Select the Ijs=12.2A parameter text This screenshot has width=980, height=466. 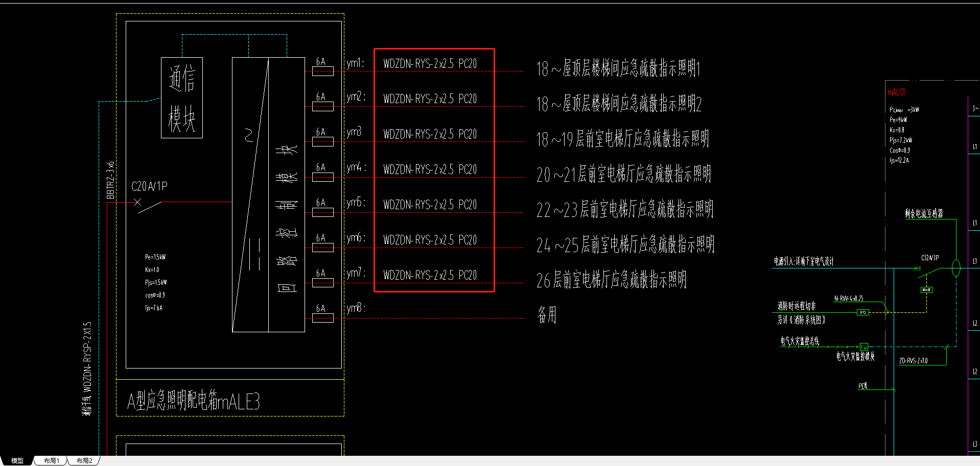point(899,160)
